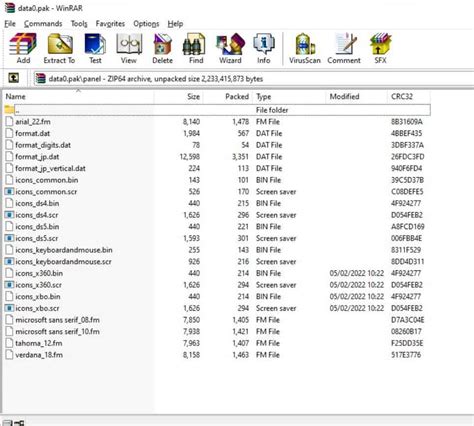Open the File menu
The image size is (474, 426).
click(x=10, y=24)
